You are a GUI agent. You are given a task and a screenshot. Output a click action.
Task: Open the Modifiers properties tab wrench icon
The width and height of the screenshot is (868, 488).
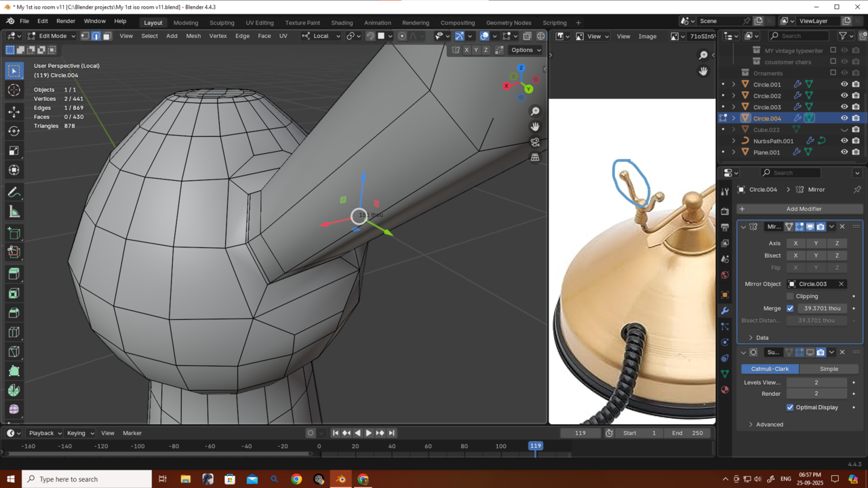[x=725, y=310]
